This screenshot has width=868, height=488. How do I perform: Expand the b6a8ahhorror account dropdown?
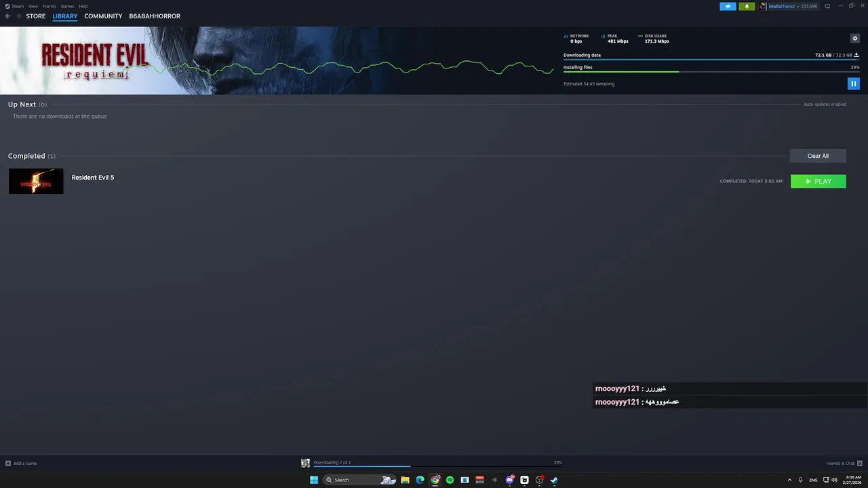[x=792, y=6]
